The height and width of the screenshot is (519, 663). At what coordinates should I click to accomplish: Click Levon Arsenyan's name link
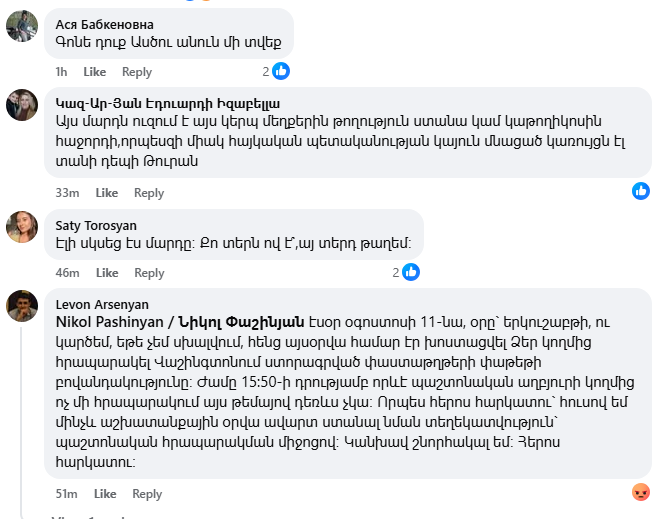pyautogui.click(x=100, y=304)
